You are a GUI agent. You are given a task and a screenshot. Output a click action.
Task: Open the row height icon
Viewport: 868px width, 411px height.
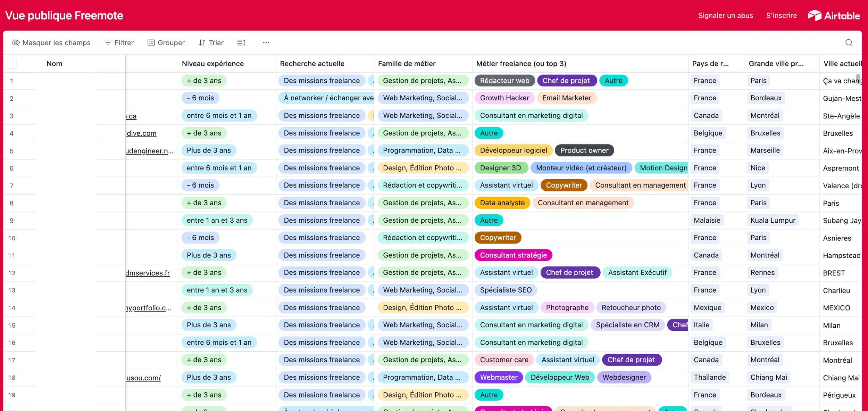241,43
